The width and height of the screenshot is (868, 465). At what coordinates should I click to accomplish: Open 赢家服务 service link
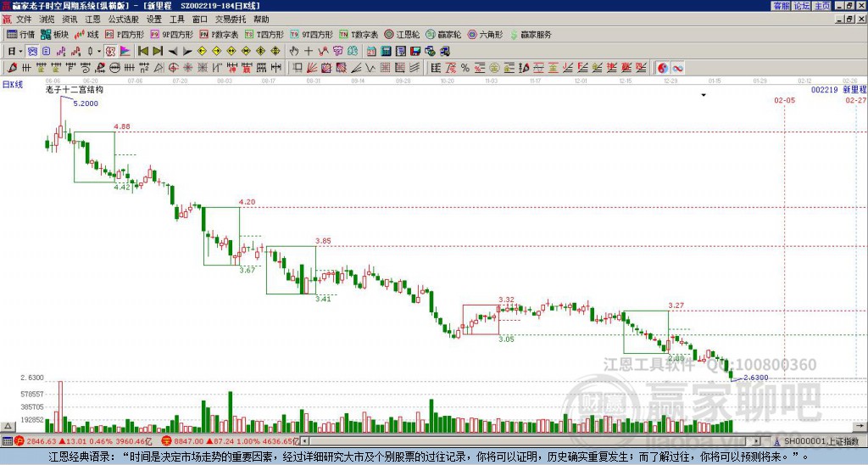531,34
